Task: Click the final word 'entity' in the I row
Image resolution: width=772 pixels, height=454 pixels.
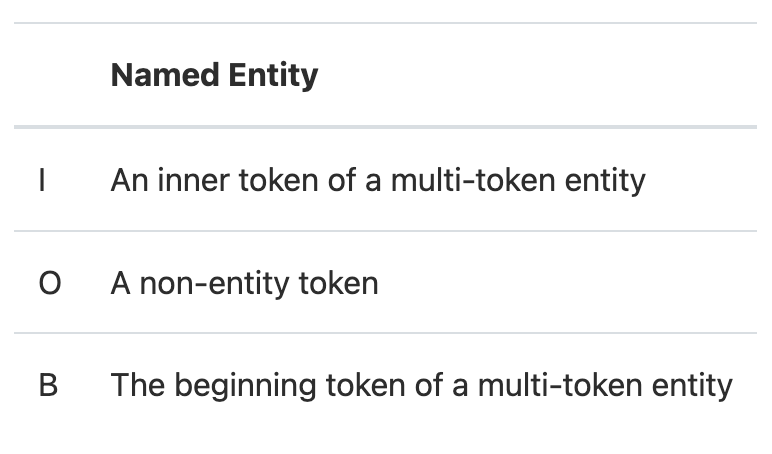Action: coord(605,181)
